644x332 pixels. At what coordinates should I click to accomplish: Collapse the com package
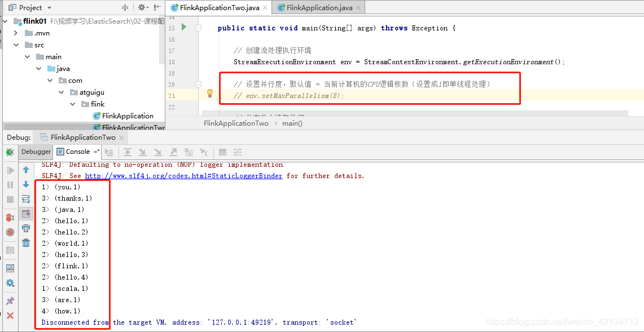click(x=50, y=81)
